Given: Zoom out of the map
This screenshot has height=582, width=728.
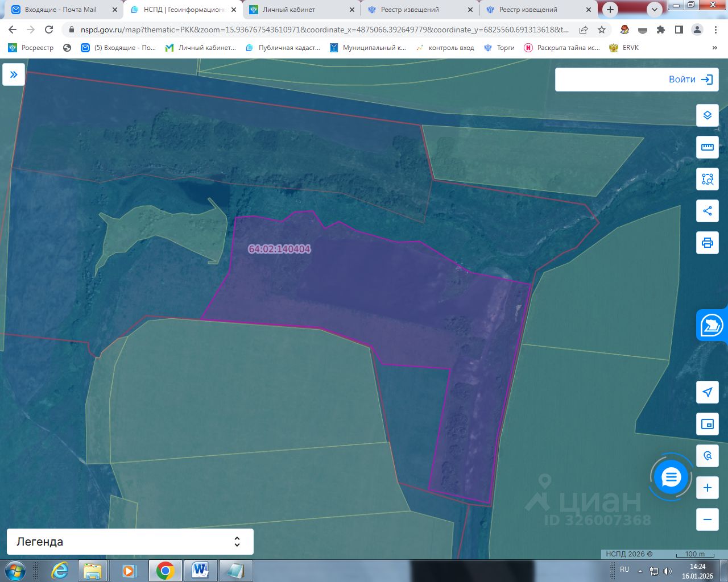Looking at the screenshot, I should pyautogui.click(x=708, y=519).
